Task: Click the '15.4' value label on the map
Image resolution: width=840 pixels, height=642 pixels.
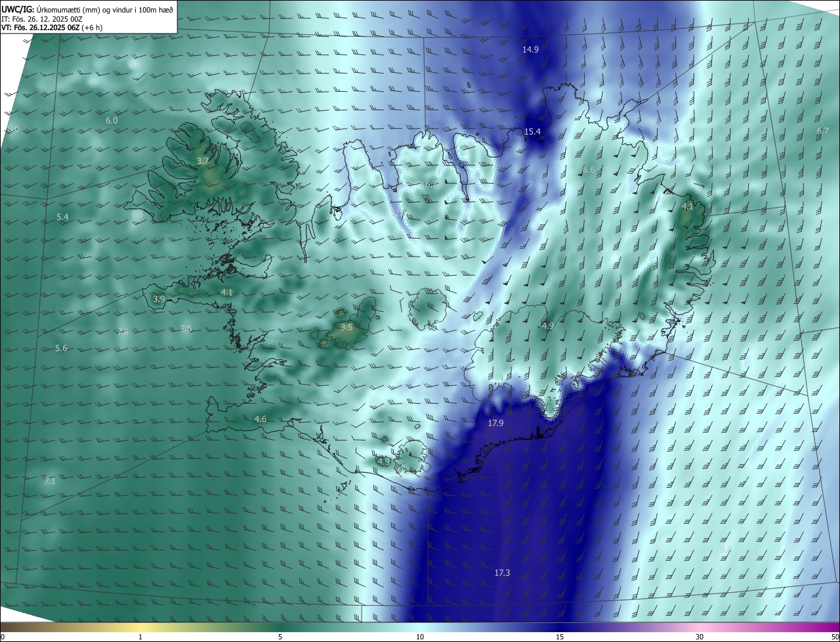Action: [532, 132]
